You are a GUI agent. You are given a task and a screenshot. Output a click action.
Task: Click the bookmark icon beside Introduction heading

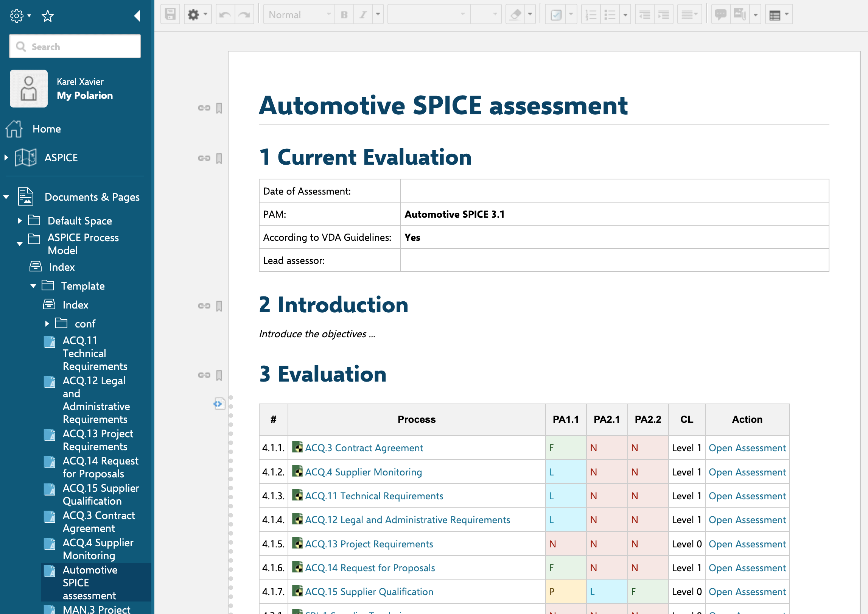click(x=219, y=306)
